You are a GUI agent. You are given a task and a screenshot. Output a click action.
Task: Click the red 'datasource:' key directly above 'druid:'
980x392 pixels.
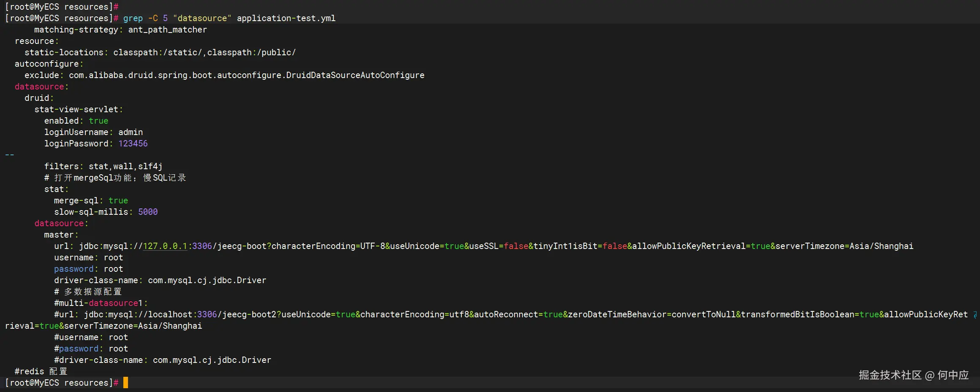(x=41, y=87)
